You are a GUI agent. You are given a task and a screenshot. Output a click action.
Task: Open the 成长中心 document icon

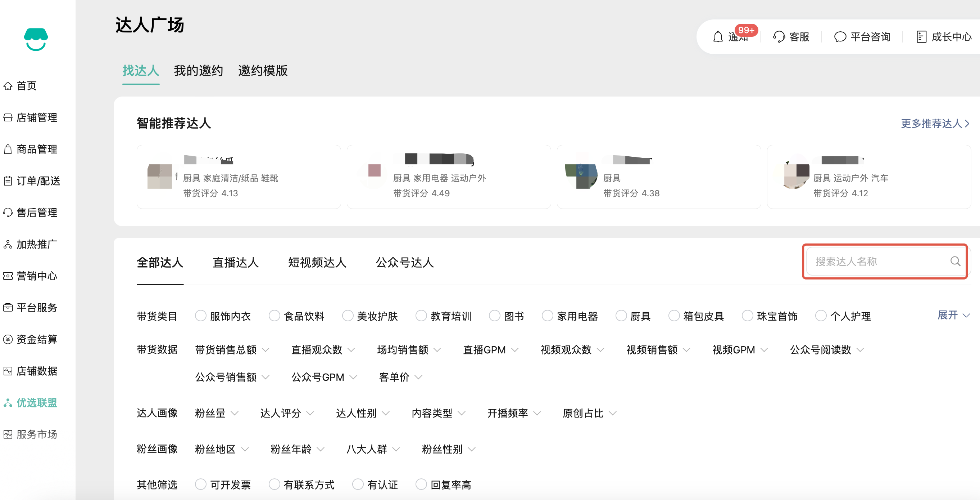tap(921, 37)
